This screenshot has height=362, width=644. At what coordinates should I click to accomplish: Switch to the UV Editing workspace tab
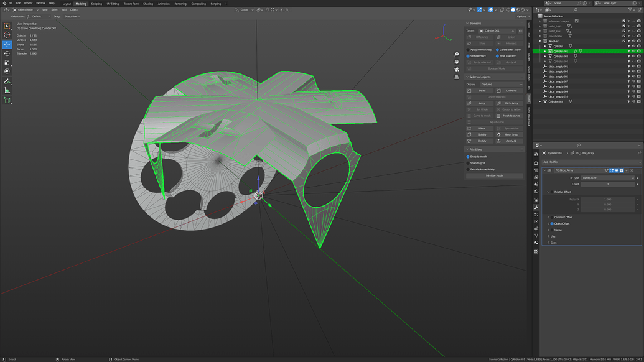[x=113, y=4]
